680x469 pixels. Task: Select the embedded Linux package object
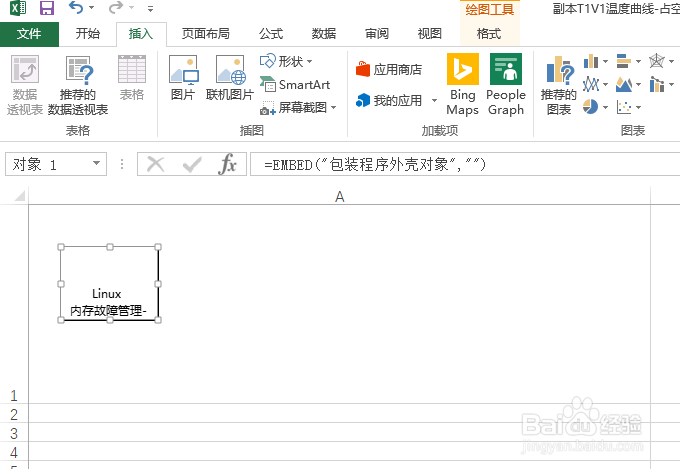[x=109, y=283]
